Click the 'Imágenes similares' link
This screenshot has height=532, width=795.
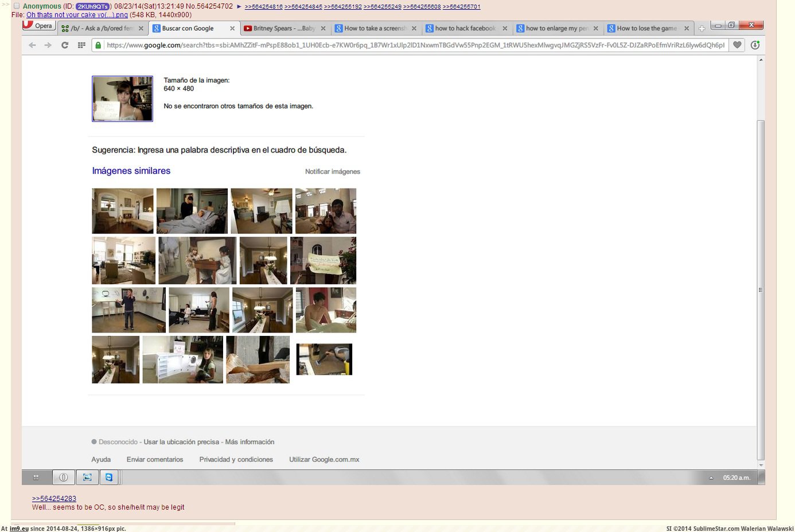131,171
